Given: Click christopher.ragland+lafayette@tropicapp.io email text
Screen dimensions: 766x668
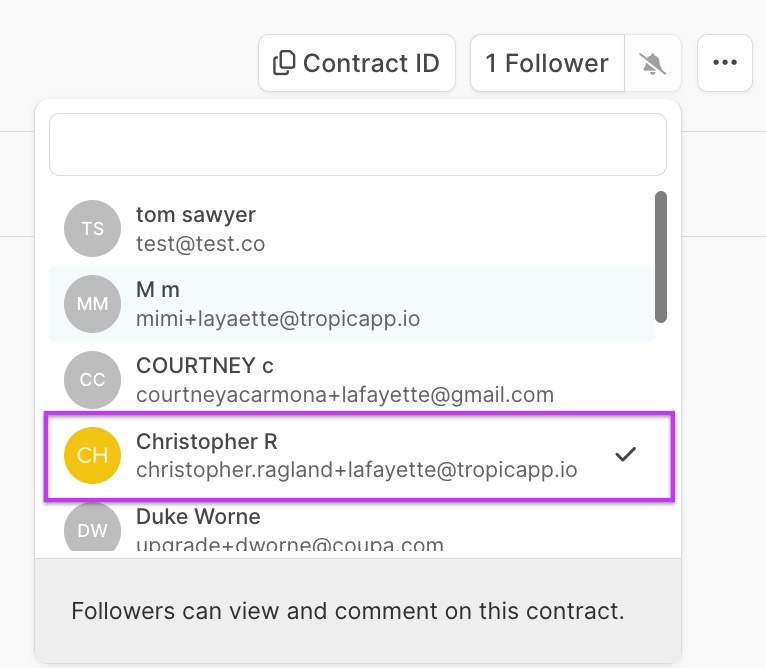Looking at the screenshot, I should tap(356, 469).
